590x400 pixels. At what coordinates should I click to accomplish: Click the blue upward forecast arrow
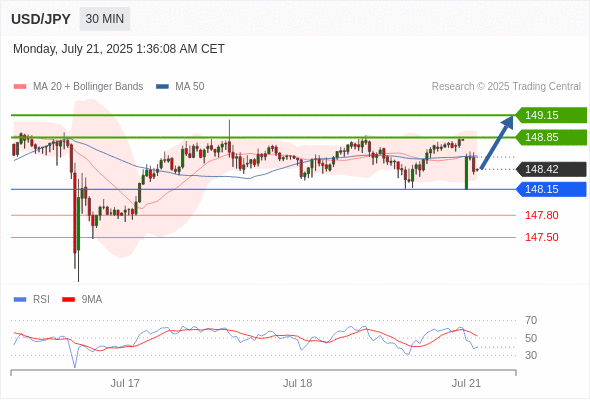click(497, 143)
